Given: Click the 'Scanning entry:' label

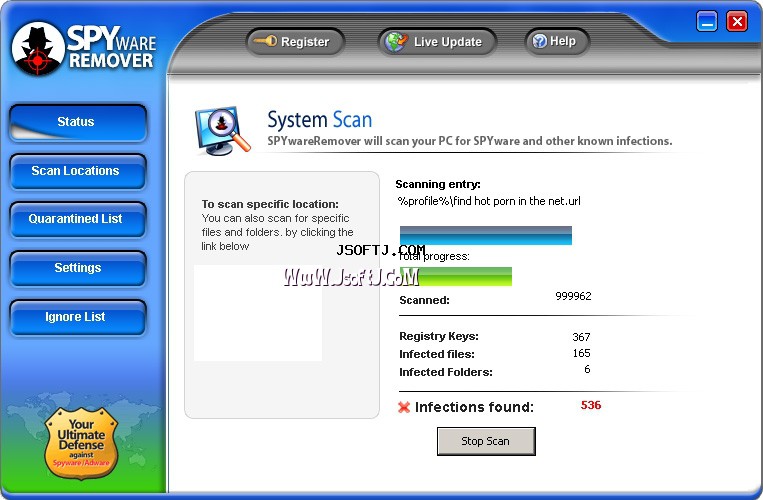Looking at the screenshot, I should 438,184.
